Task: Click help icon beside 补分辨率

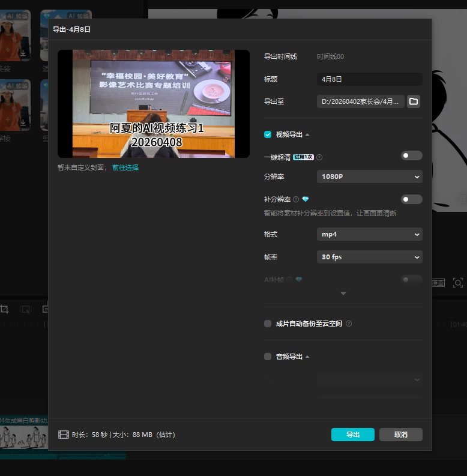Action: point(296,199)
